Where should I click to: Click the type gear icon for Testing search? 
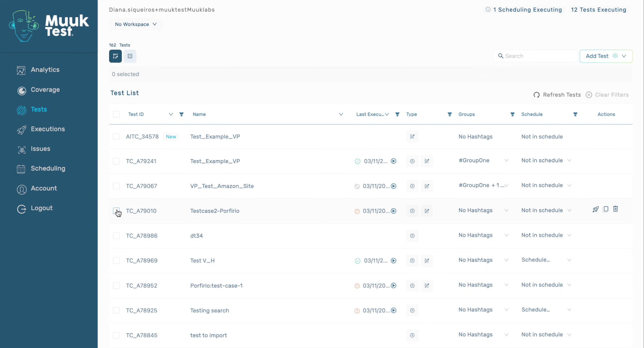pyautogui.click(x=412, y=310)
